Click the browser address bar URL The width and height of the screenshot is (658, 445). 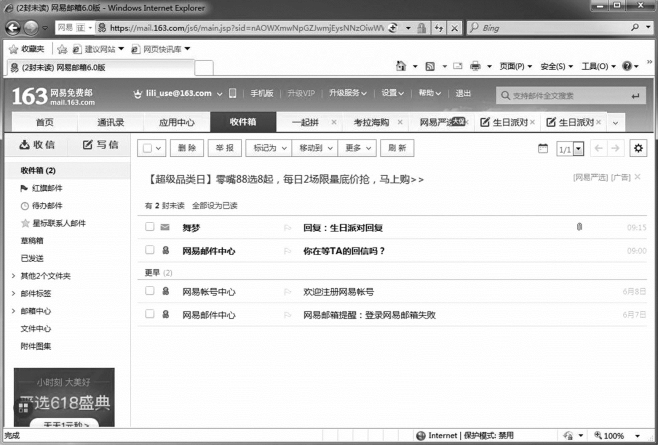tap(247, 28)
